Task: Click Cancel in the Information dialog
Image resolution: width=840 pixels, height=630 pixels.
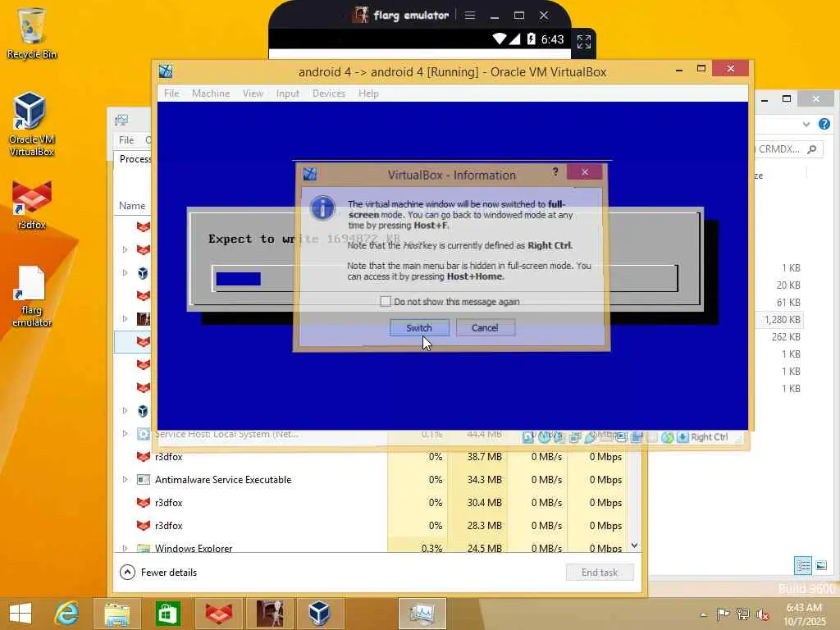Action: click(485, 328)
